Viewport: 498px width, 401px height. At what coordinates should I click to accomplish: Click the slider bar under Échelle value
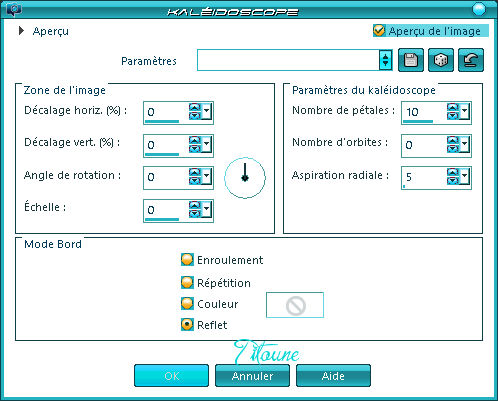tap(162, 219)
